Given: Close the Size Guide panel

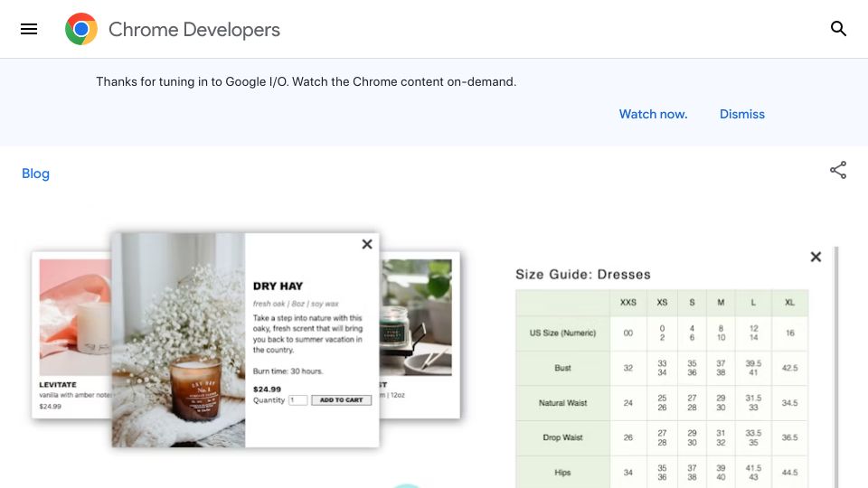Looking at the screenshot, I should 816,257.
